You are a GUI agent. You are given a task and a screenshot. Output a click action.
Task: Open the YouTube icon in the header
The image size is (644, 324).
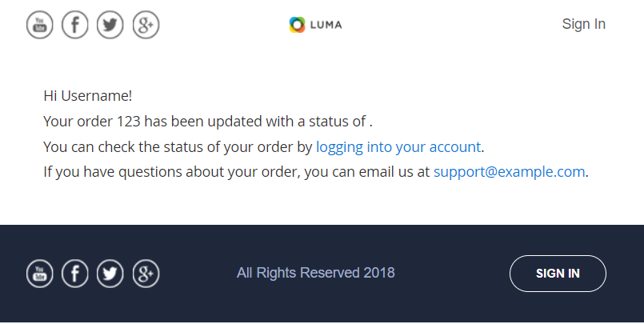[x=40, y=25]
